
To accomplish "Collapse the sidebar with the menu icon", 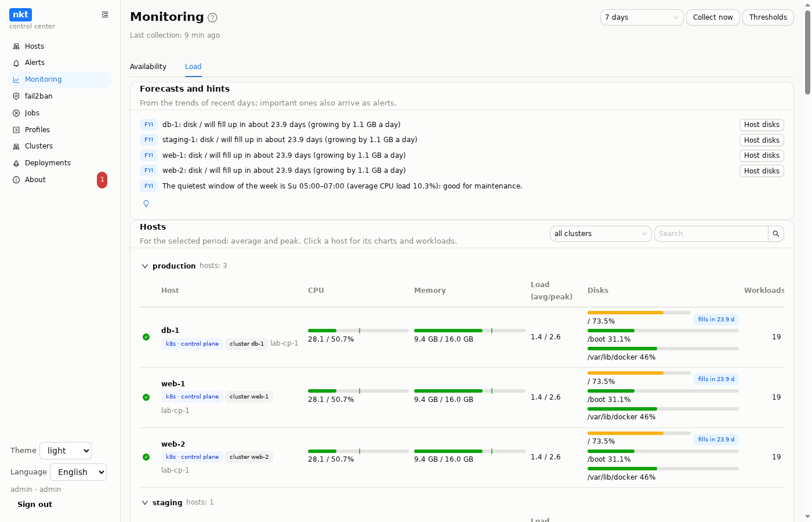I will pos(105,14).
